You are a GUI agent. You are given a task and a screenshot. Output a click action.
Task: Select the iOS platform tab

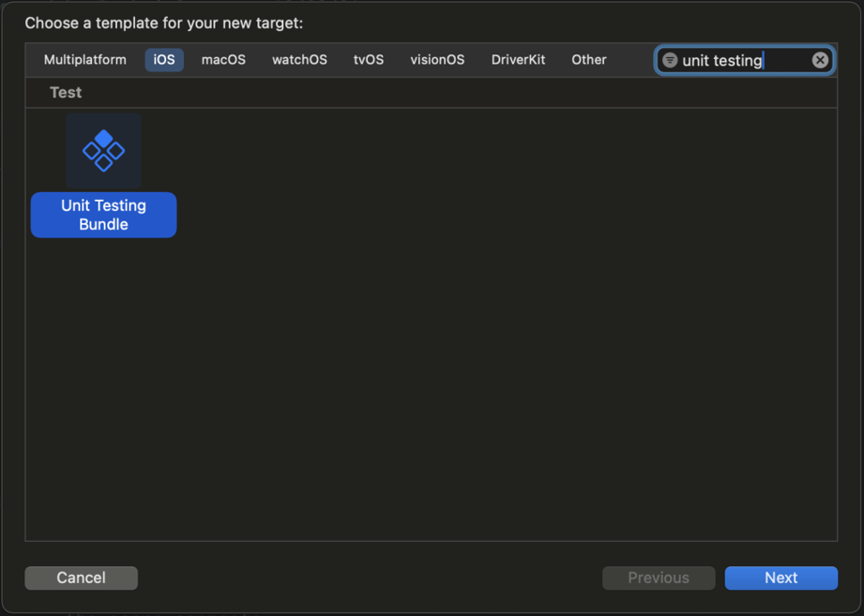coord(164,59)
